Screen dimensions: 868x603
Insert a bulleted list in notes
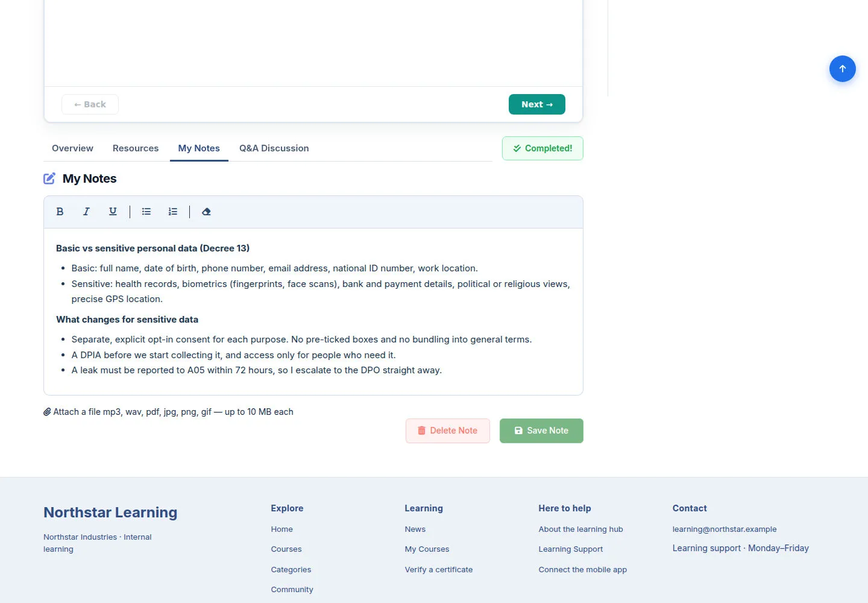(x=146, y=212)
